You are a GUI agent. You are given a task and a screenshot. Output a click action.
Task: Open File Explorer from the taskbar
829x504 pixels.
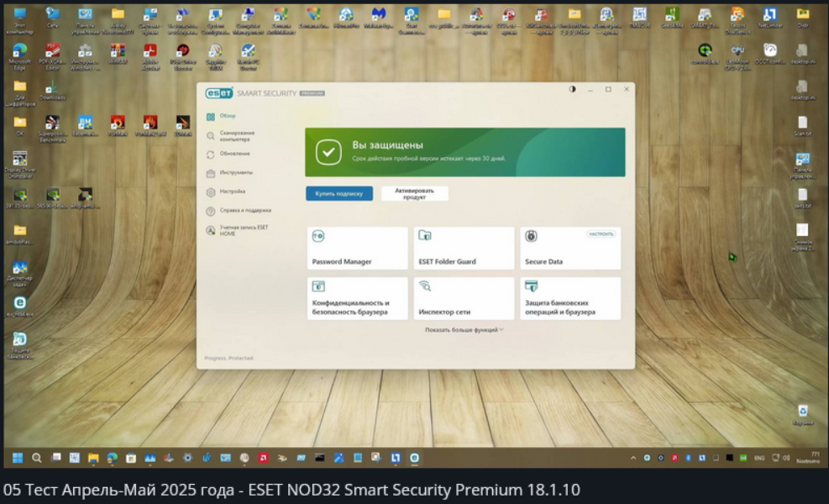click(x=93, y=458)
